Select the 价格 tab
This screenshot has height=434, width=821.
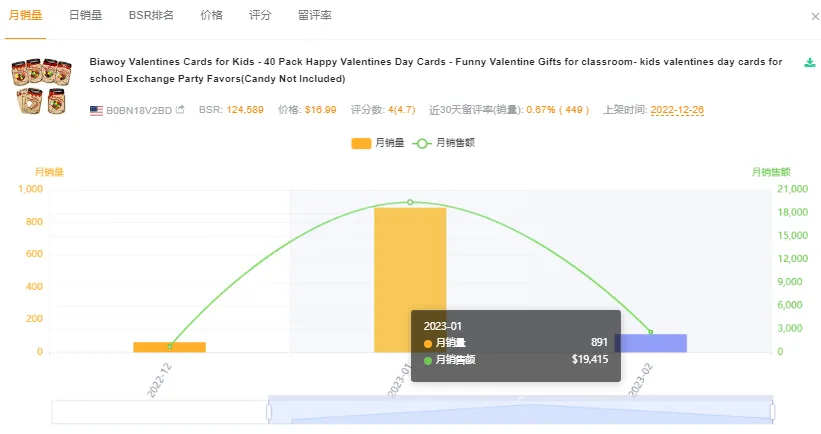pyautogui.click(x=211, y=17)
